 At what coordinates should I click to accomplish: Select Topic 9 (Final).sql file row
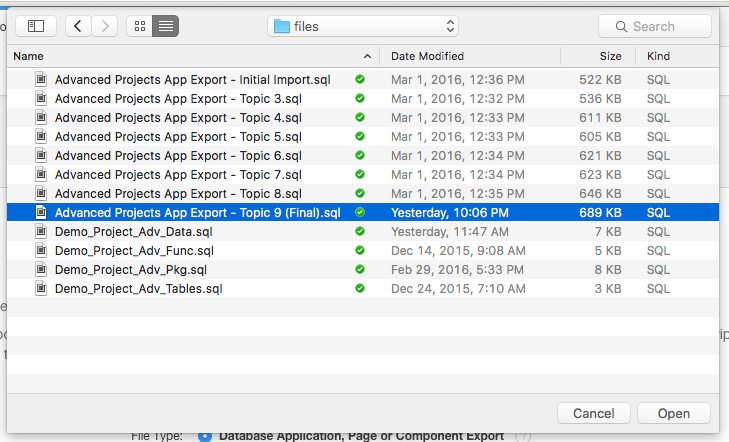tap(363, 212)
